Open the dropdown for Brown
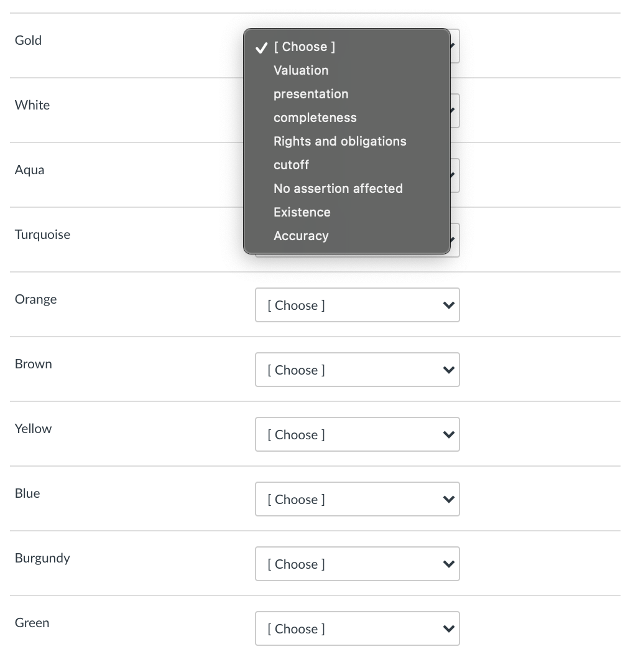The width and height of the screenshot is (628, 672). tap(357, 370)
